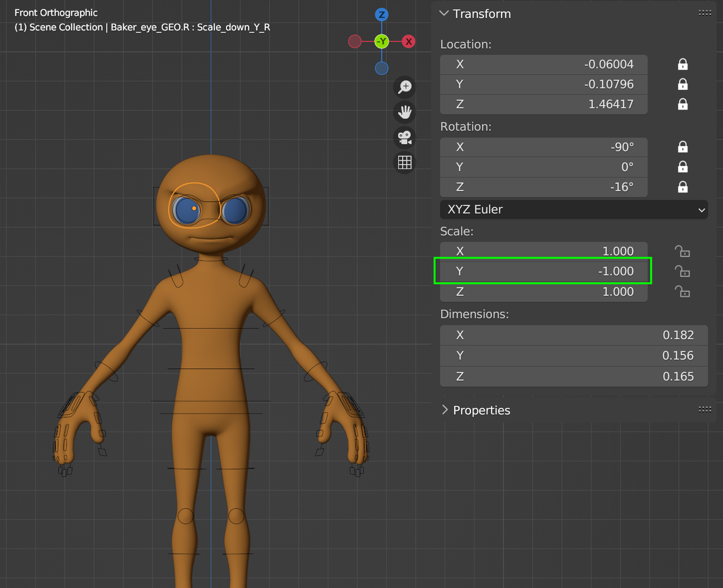723x588 pixels.
Task: Switch perspective/orthographic with the grid icon
Action: click(x=404, y=163)
